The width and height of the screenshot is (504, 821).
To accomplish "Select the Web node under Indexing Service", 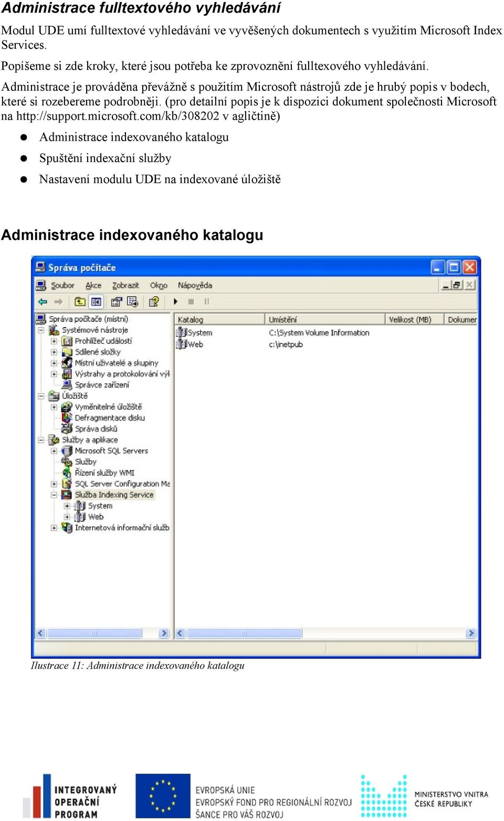I will (x=96, y=517).
